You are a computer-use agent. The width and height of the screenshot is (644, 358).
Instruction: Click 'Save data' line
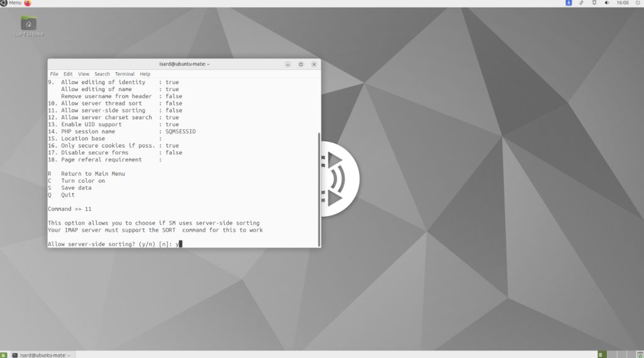(70, 188)
